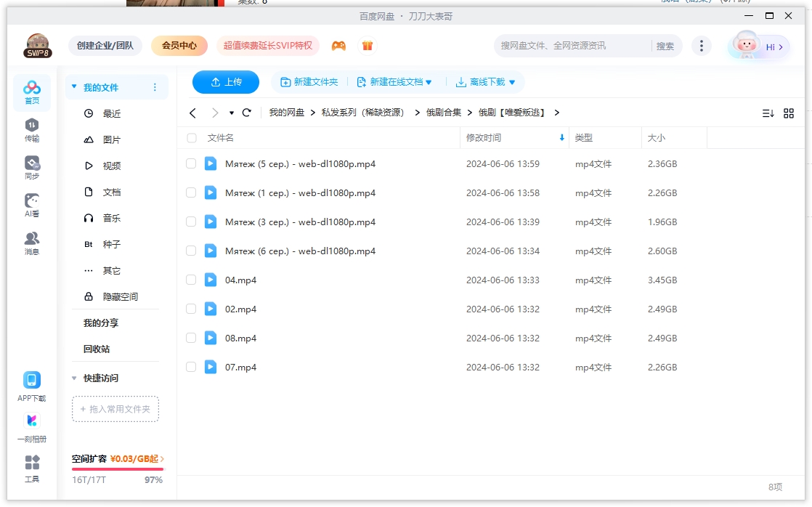Screen dimensions: 812x507
Task: Toggle the select-all checkbox in header
Action: coord(192,138)
